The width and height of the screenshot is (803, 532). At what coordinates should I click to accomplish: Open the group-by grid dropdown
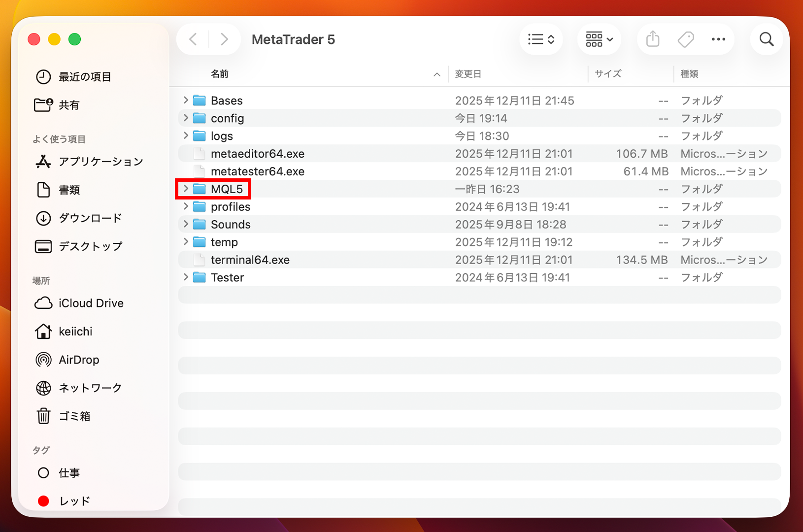[599, 39]
